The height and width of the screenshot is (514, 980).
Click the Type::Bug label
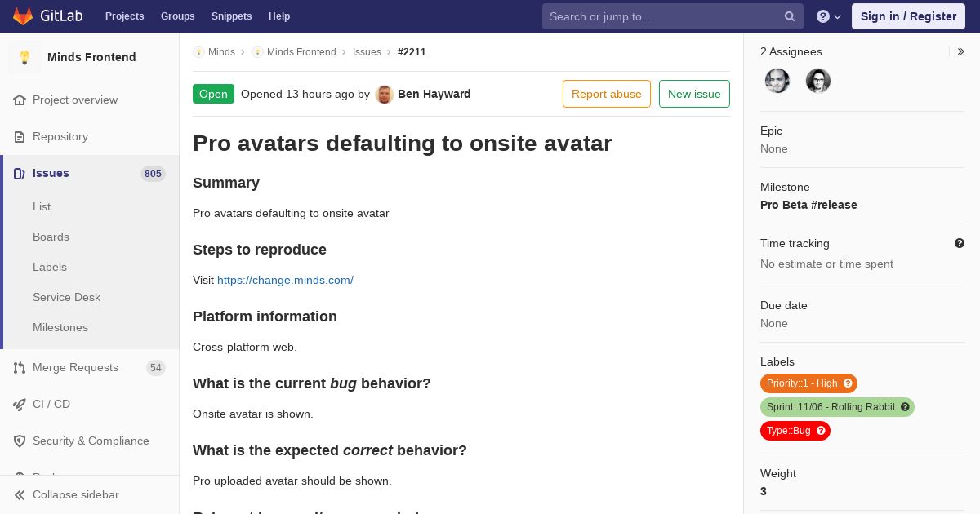795,431
